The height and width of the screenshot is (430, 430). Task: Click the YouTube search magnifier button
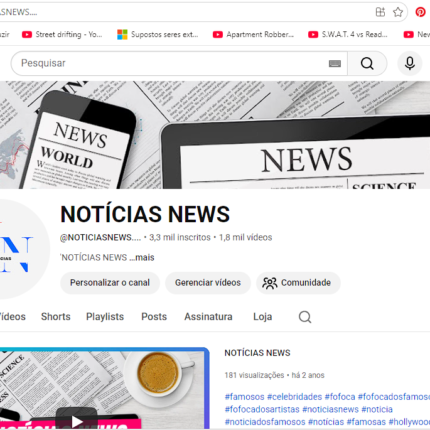tap(367, 63)
